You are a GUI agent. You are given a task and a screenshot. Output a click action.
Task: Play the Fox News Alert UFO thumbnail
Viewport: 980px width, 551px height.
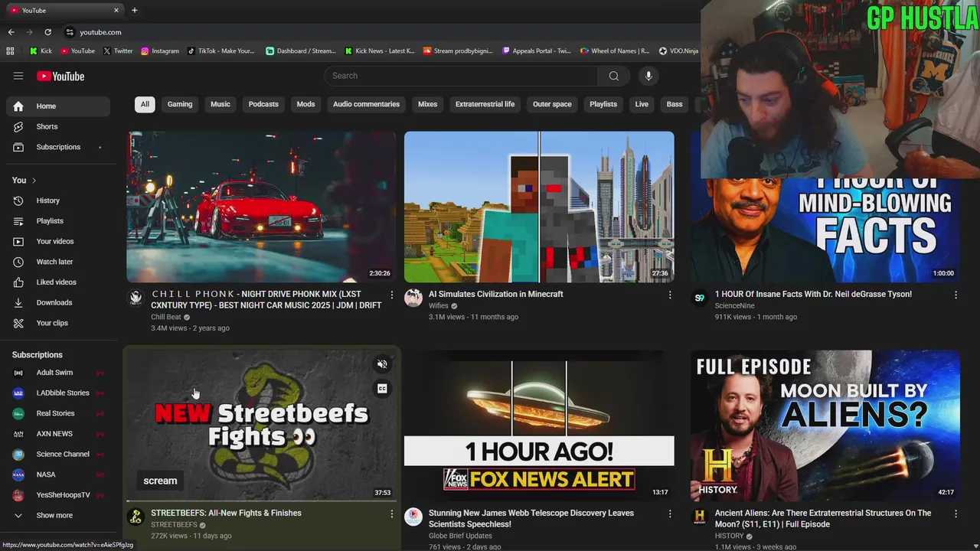(x=539, y=425)
